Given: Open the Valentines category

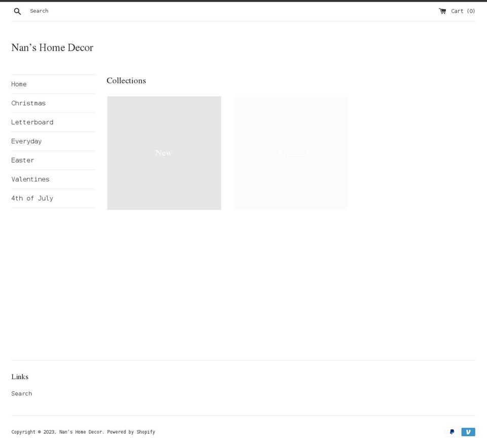Looking at the screenshot, I should [x=30, y=179].
